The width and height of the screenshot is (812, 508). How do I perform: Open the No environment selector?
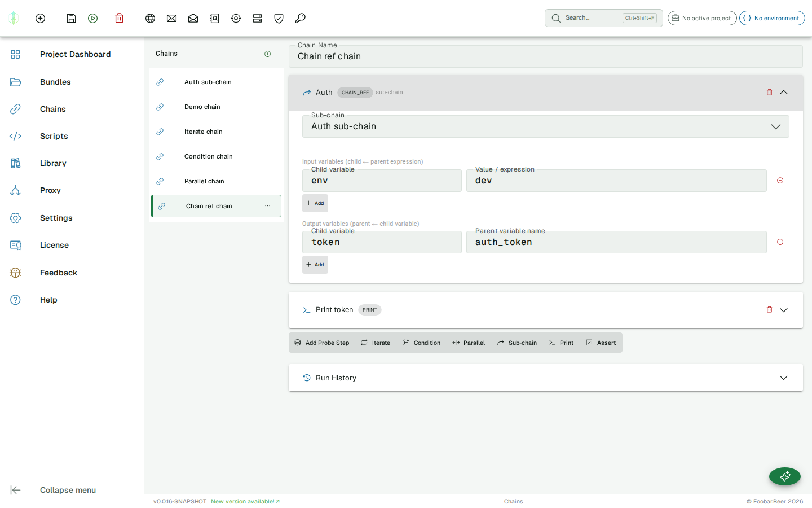pos(772,18)
